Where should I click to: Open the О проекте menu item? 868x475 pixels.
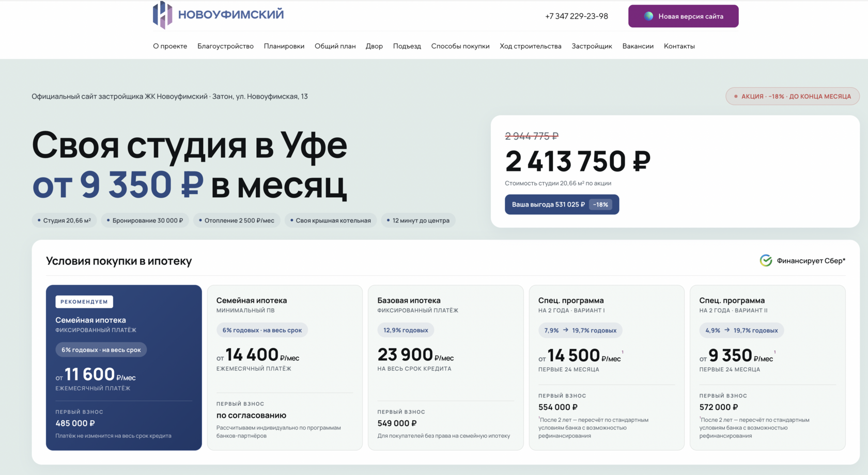click(170, 46)
